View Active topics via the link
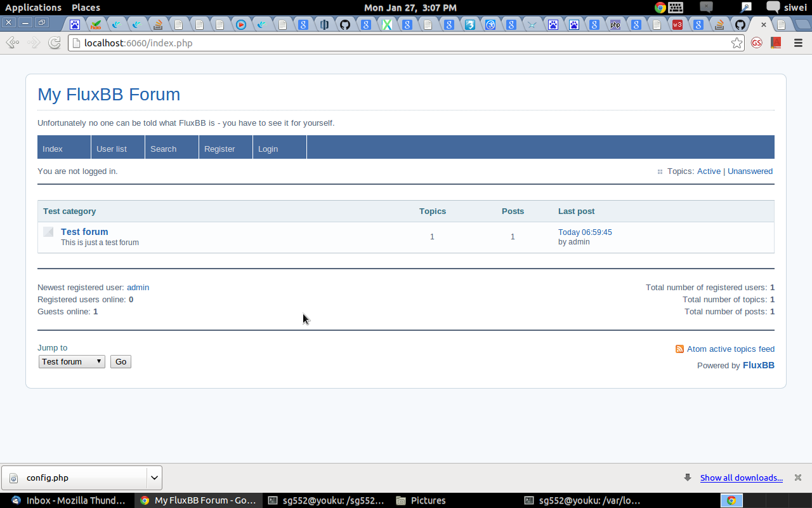 [x=709, y=171]
